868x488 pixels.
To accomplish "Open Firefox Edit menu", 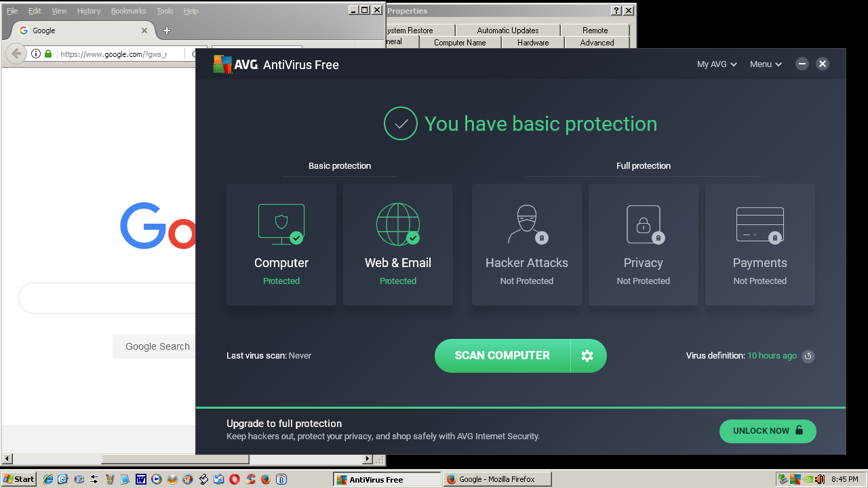I will tap(35, 11).
